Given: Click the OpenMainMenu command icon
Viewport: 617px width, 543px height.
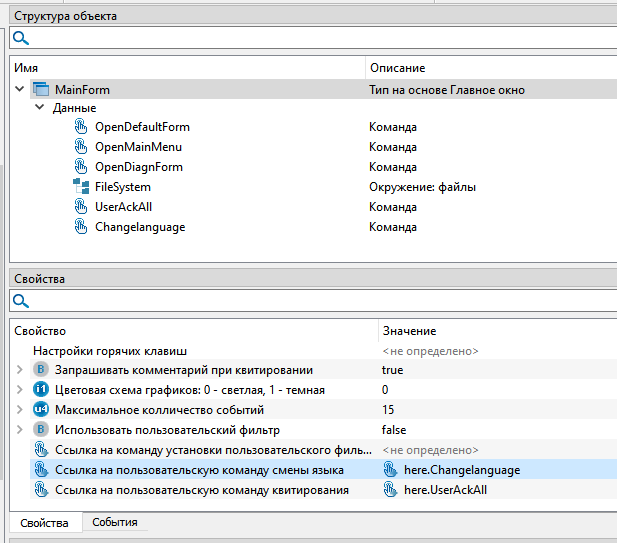Looking at the screenshot, I should click(81, 147).
